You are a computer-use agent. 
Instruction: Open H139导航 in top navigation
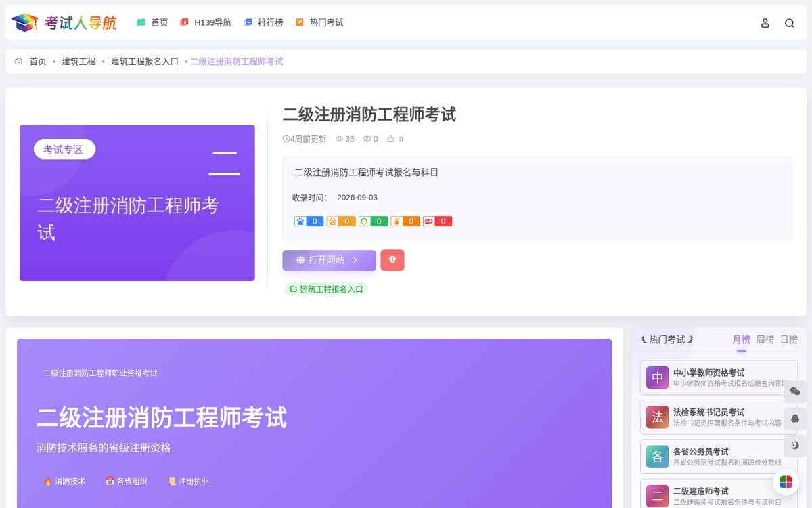tap(206, 22)
